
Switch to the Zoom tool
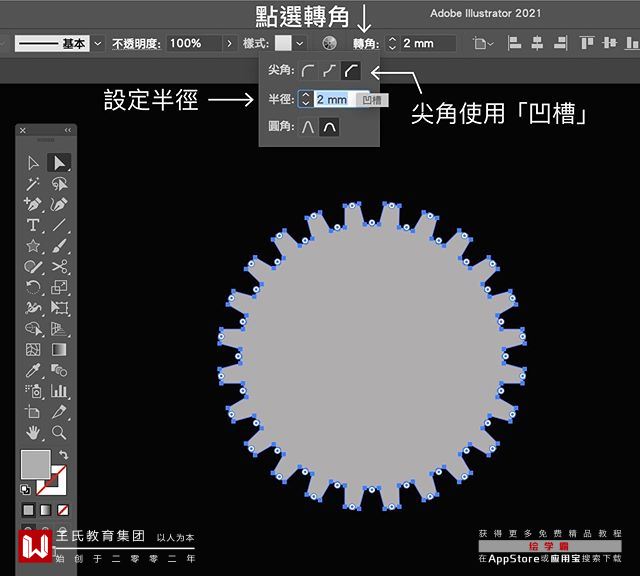59,432
